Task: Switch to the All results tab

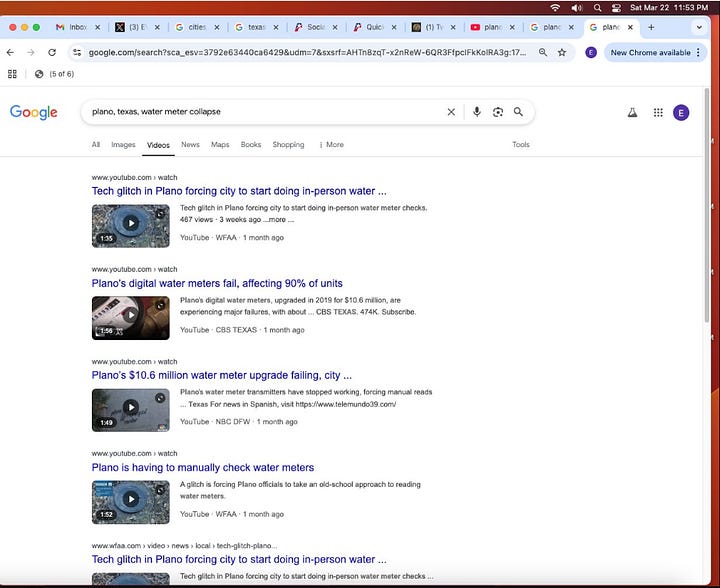Action: coord(96,145)
